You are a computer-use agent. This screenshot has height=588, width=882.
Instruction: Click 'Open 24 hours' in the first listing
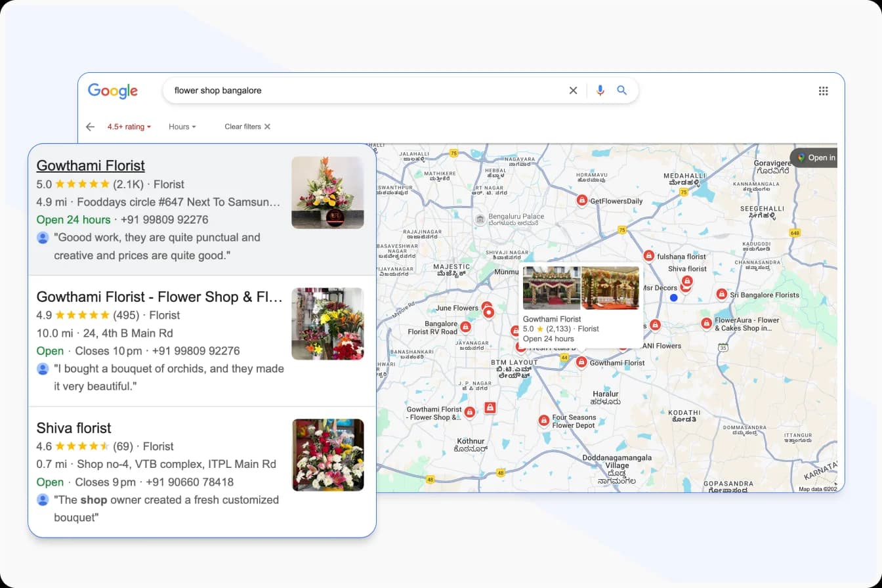73,220
